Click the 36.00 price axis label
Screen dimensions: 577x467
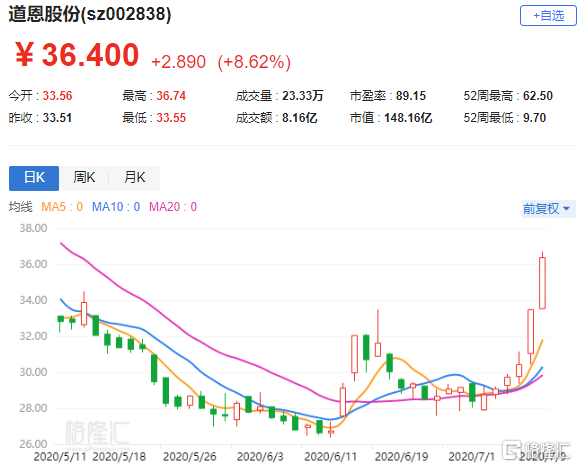(x=33, y=264)
